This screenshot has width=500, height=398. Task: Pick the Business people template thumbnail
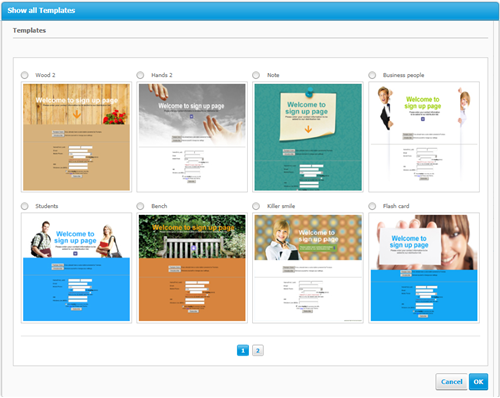tap(424, 137)
